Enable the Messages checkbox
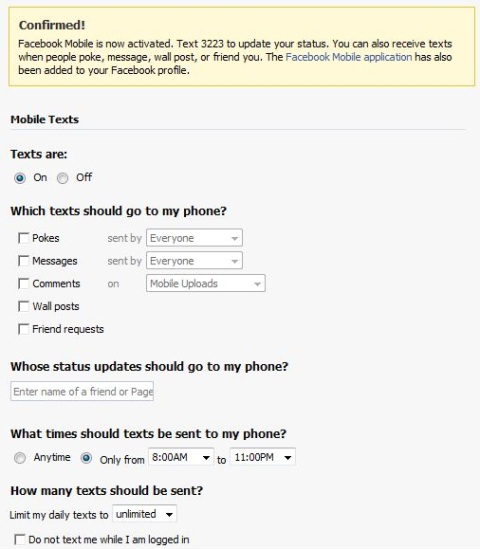Screen dimensions: 480x549 coord(23,261)
